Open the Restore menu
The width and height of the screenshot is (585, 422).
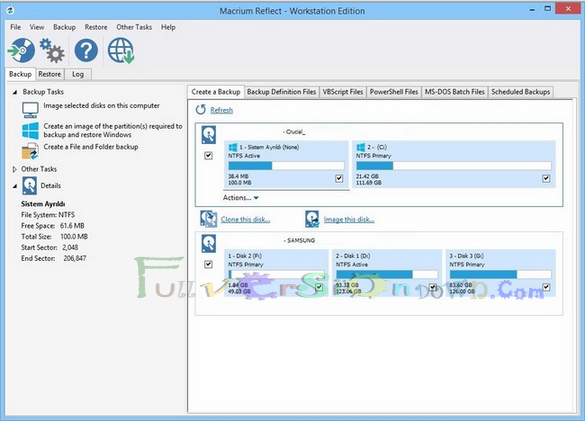(x=96, y=27)
